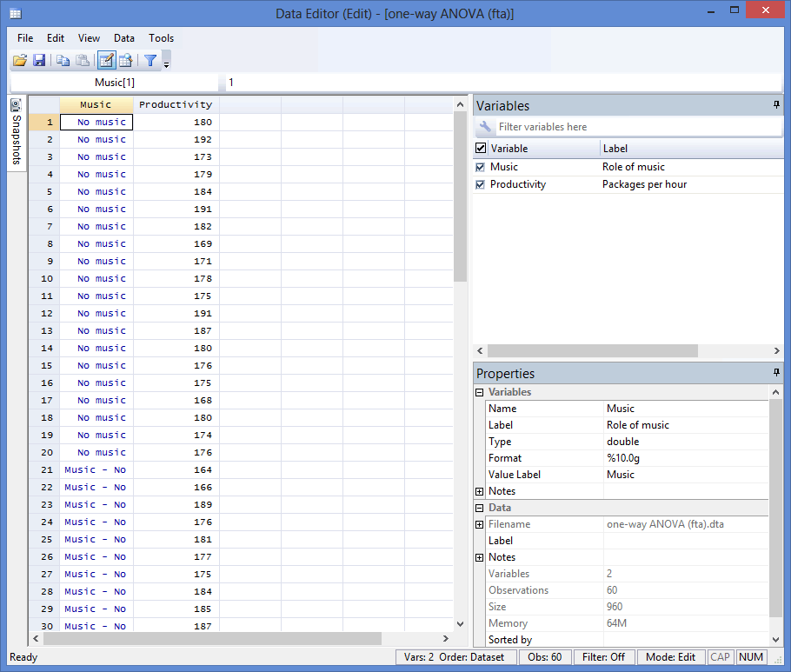Paste data using the Paste toolbar icon
791x672 pixels.
(82, 60)
